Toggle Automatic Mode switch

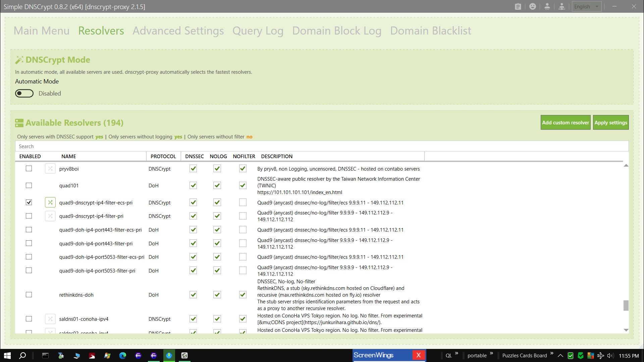(24, 94)
